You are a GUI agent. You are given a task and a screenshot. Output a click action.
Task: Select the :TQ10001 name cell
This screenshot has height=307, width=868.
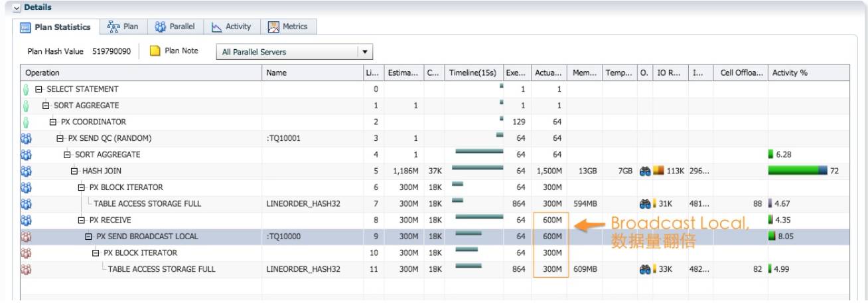click(283, 138)
